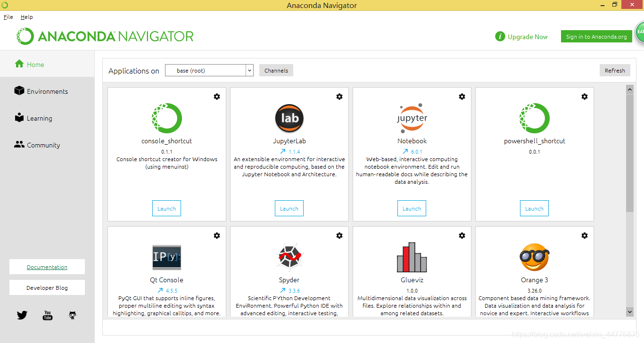This screenshot has width=644, height=343.
Task: Click powershell_shortcut version 0.0.1 text
Action: click(535, 152)
